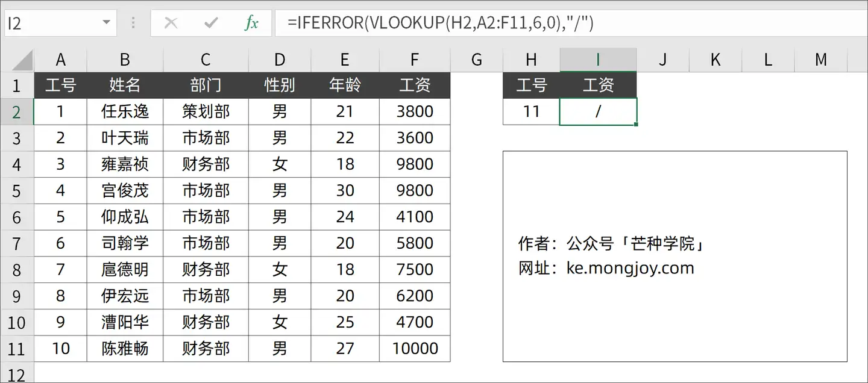The height and width of the screenshot is (383, 868).
Task: Select column M header
Action: 821,60
